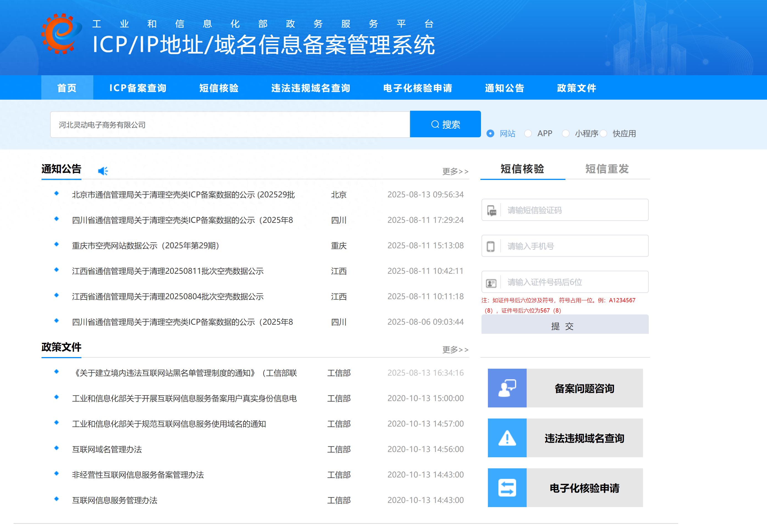Viewport: 767px width, 532px height.
Task: Choose the 快应用 radio option
Action: tap(603, 134)
